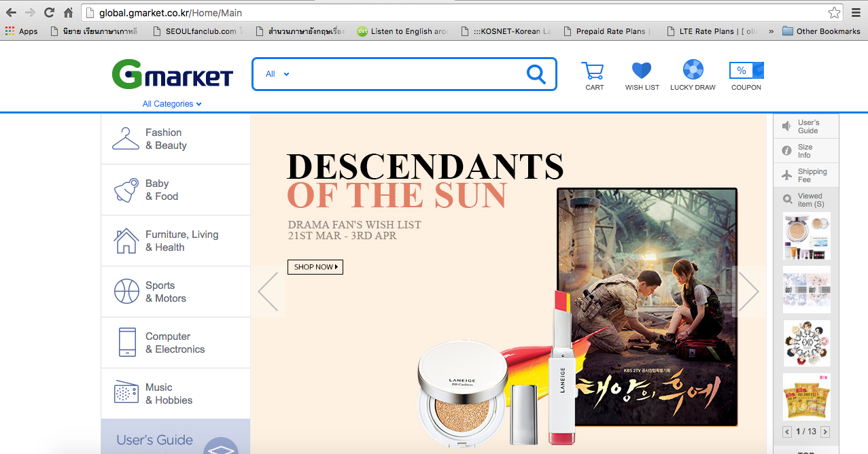868x454 pixels.
Task: Expand the All Categories dropdown
Action: point(172,104)
